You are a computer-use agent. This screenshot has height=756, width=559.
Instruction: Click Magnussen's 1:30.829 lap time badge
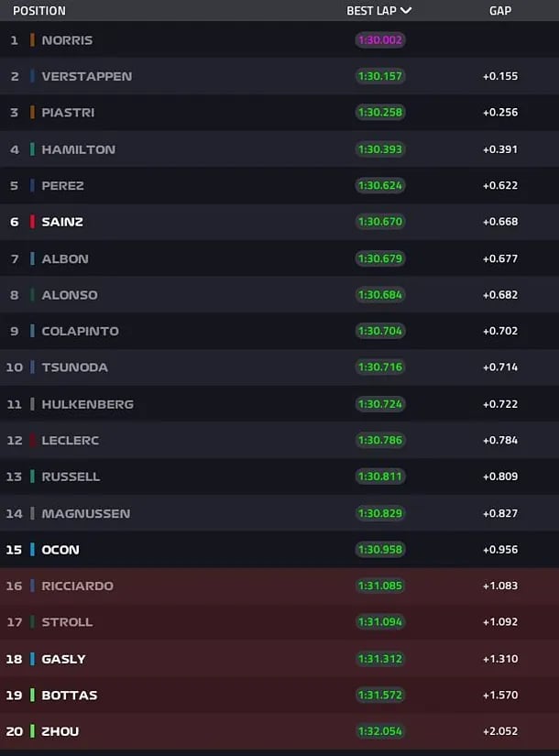click(379, 513)
